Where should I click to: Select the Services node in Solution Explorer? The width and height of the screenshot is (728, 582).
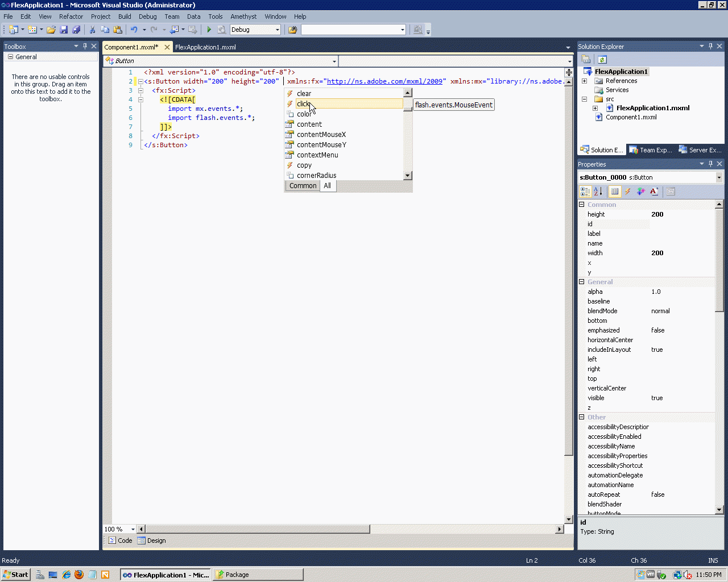(617, 90)
